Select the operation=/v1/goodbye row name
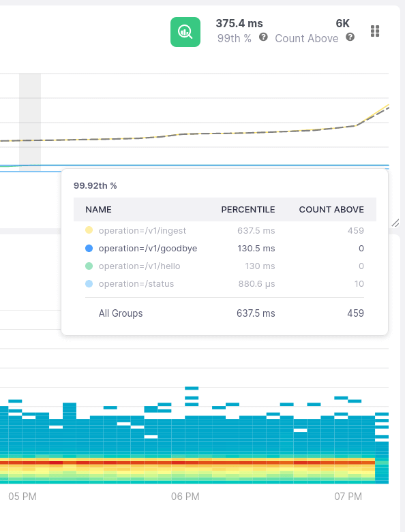405x532 pixels. (148, 249)
